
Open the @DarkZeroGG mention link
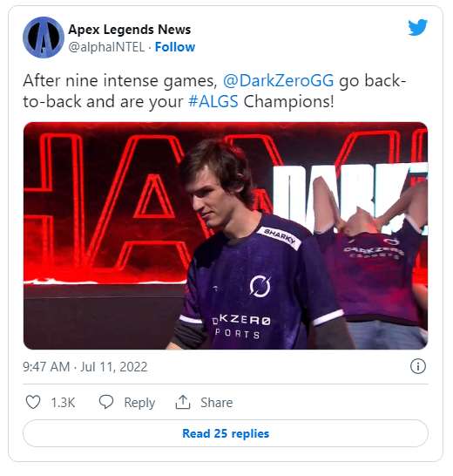click(278, 81)
